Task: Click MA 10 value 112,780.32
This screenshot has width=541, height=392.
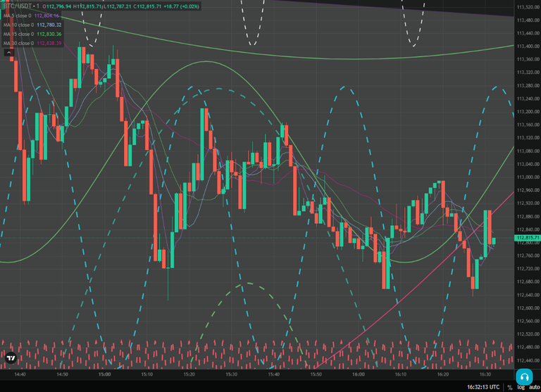Action: 49,25
